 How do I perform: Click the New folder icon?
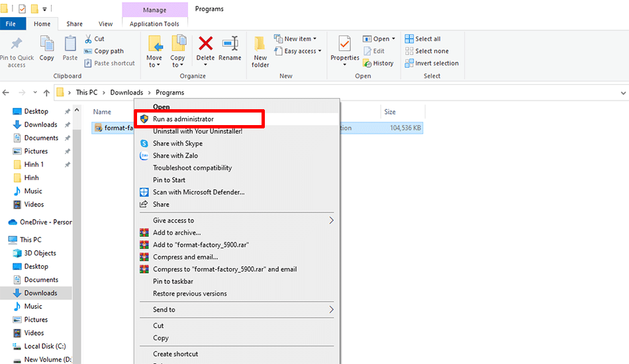click(260, 45)
